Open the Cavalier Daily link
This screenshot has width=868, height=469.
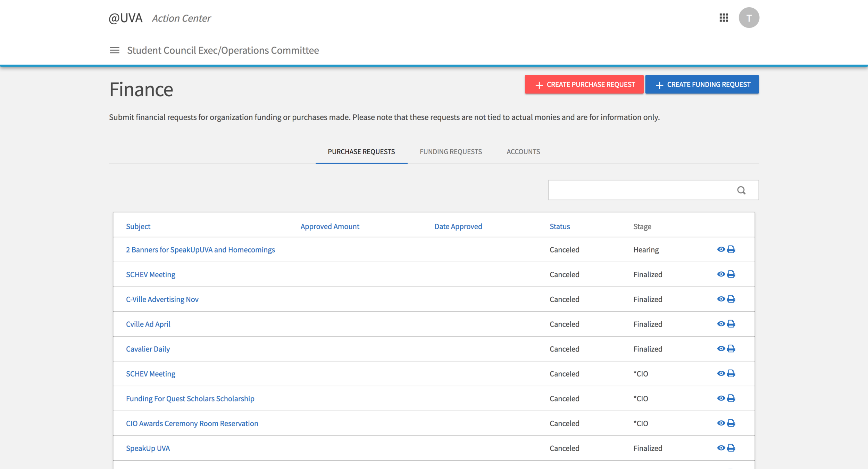point(148,349)
